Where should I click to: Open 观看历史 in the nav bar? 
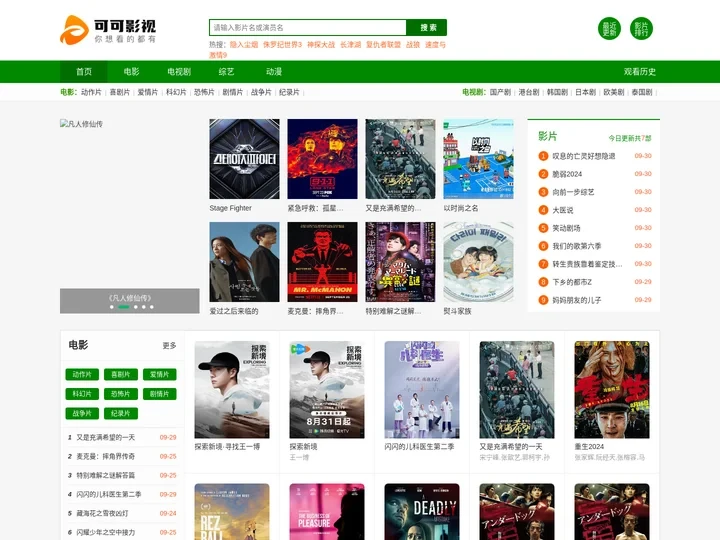click(x=639, y=72)
